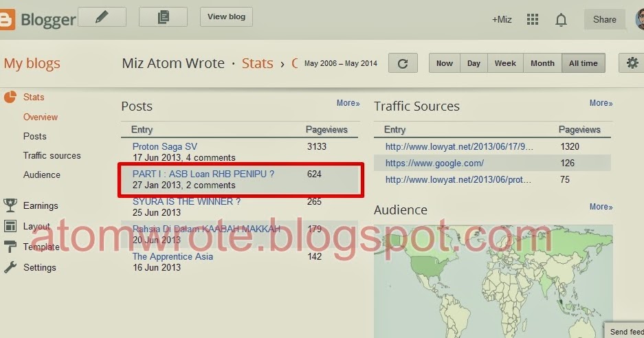Open the account profile avatar
This screenshot has width=644, height=338.
point(639,19)
